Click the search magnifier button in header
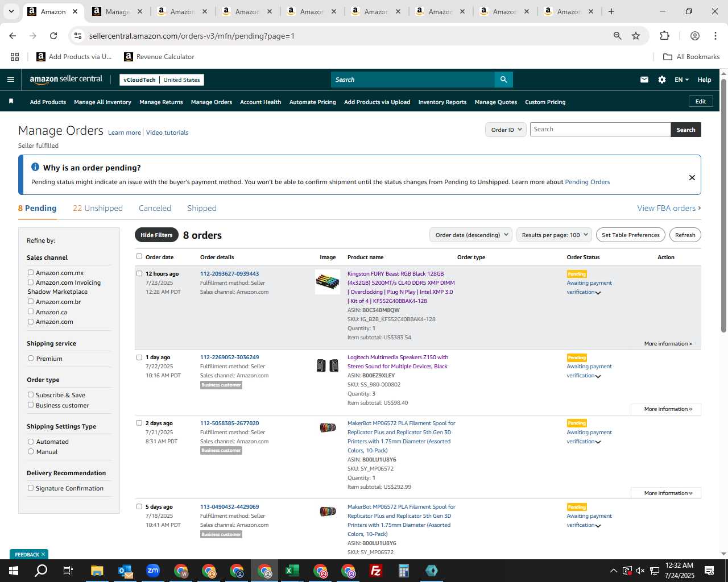 pyautogui.click(x=503, y=80)
